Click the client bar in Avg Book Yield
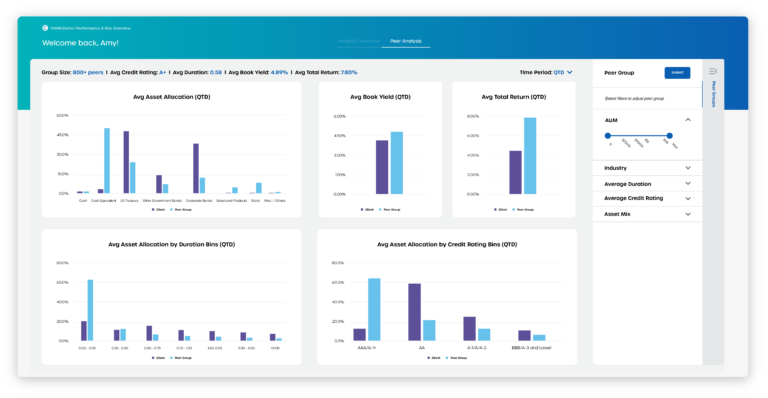Image resolution: width=768 pixels, height=398 pixels. coord(382,167)
